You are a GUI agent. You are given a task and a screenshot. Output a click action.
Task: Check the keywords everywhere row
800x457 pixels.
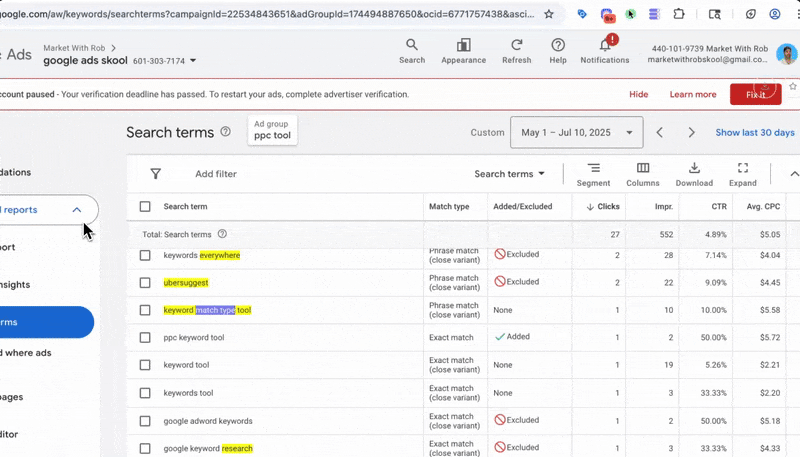tap(145, 255)
